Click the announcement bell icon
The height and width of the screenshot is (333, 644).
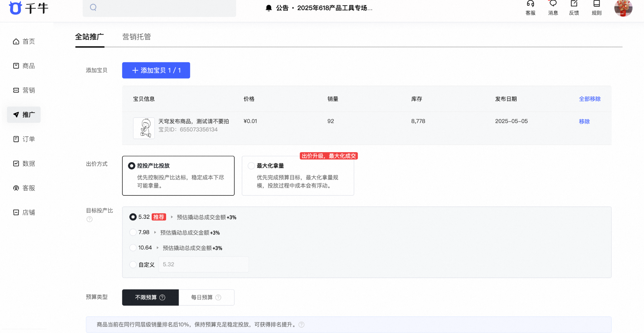click(x=269, y=8)
